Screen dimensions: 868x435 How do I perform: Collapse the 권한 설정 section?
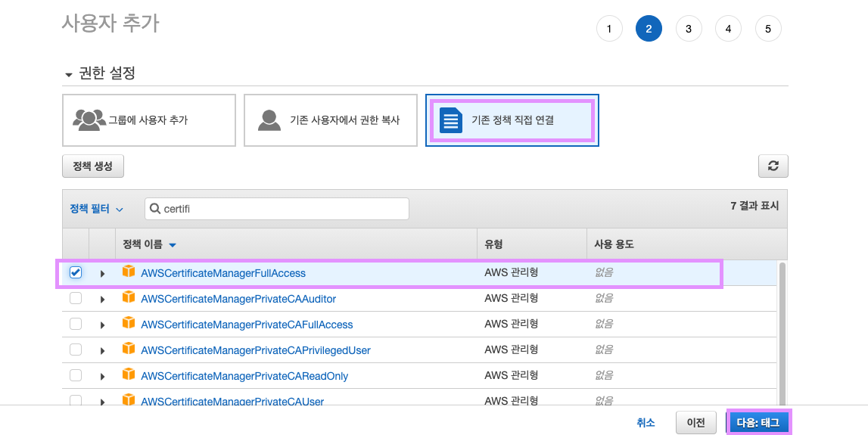tap(69, 74)
